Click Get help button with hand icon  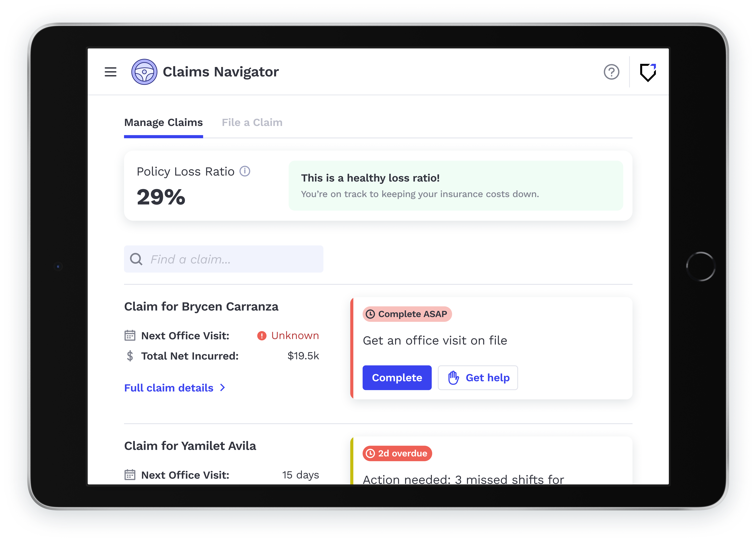[478, 378]
